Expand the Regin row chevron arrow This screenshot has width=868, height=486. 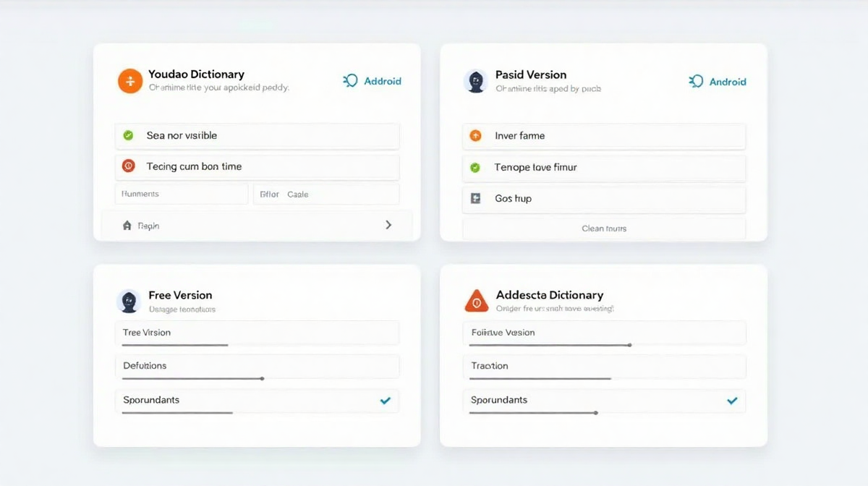[388, 225]
